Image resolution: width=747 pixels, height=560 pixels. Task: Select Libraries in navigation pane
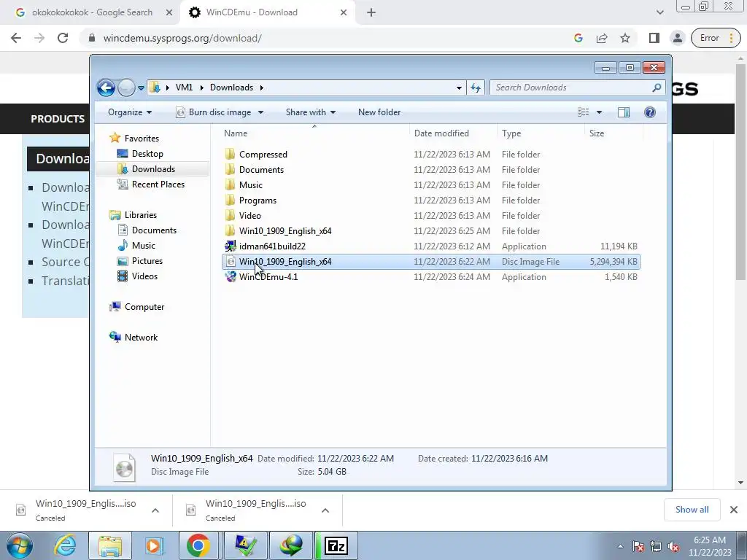coord(141,215)
